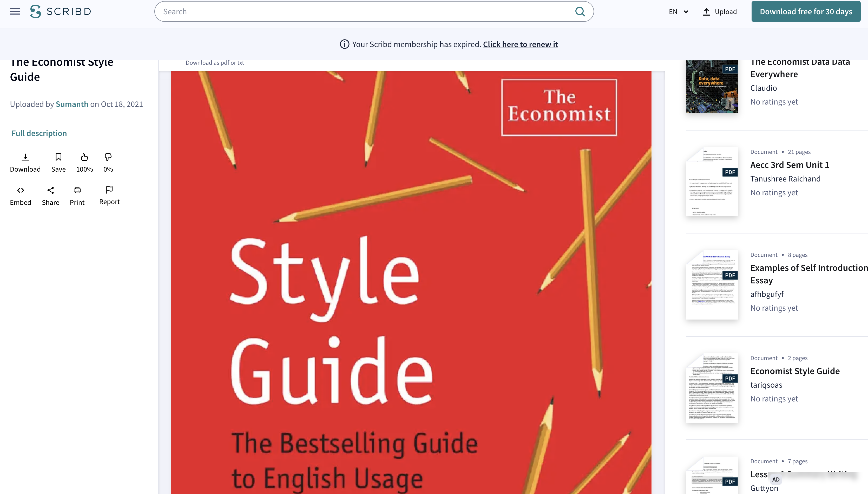Click the Upload button
The image size is (868, 494).
pos(720,11)
